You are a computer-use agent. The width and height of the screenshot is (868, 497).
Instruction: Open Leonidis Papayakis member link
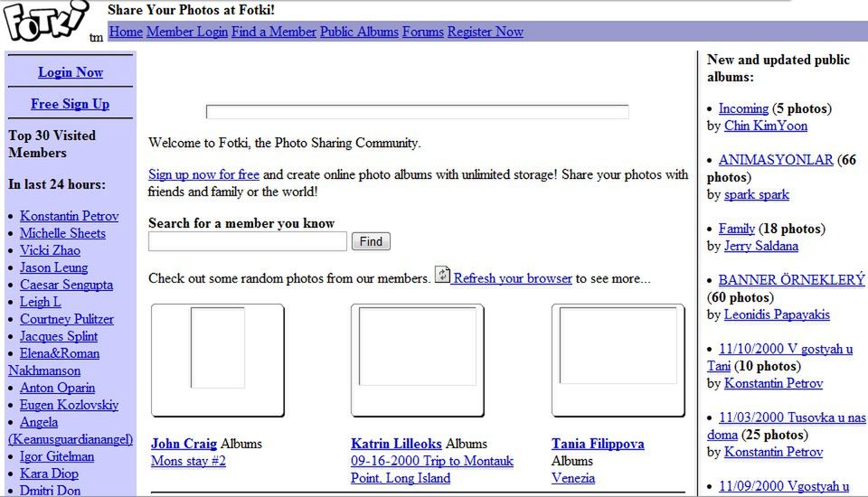point(777,314)
